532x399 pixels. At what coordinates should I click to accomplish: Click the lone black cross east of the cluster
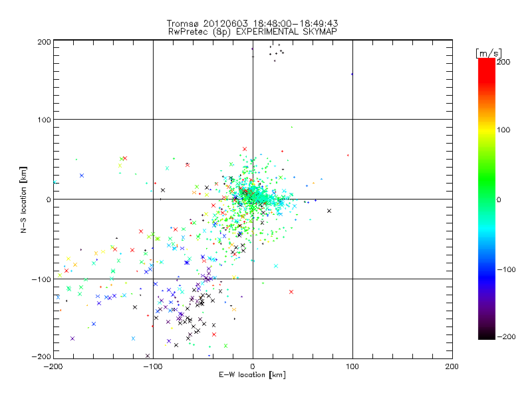(x=329, y=211)
